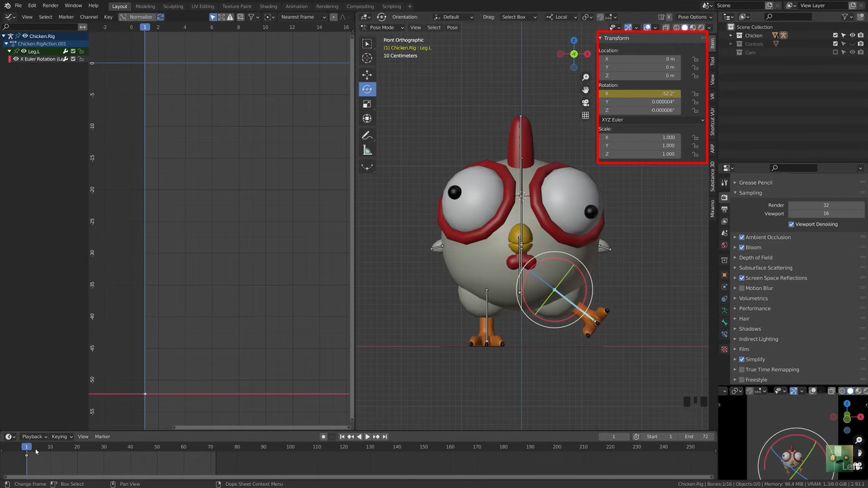The height and width of the screenshot is (488, 868).
Task: Open Output Properties tab icon
Action: click(724, 210)
